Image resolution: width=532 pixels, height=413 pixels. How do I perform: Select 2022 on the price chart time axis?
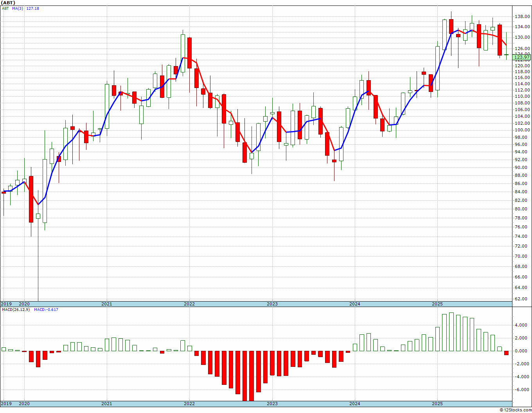click(x=189, y=304)
